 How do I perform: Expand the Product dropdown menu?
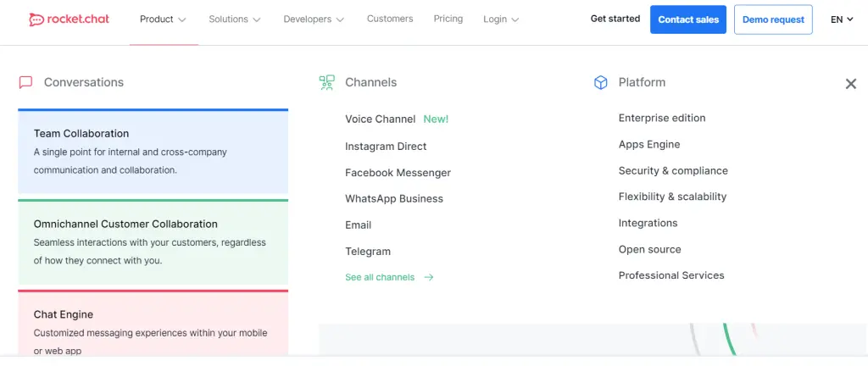[x=163, y=19]
